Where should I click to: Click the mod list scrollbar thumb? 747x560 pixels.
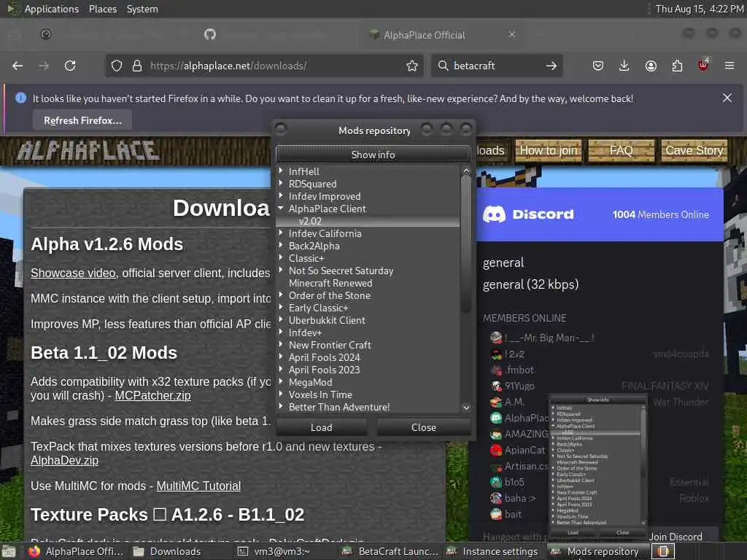[466, 244]
